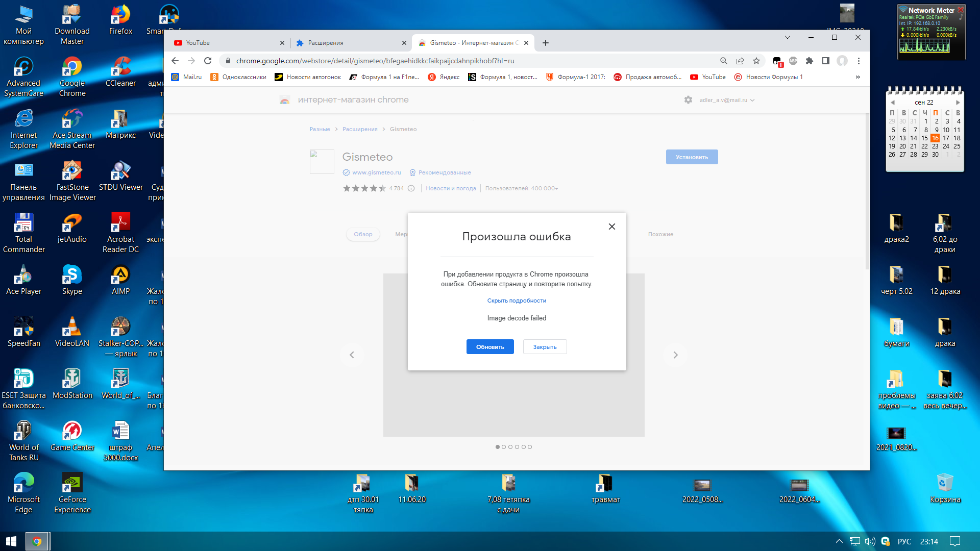Click the share page icon
The height and width of the screenshot is (551, 980).
pyautogui.click(x=740, y=61)
